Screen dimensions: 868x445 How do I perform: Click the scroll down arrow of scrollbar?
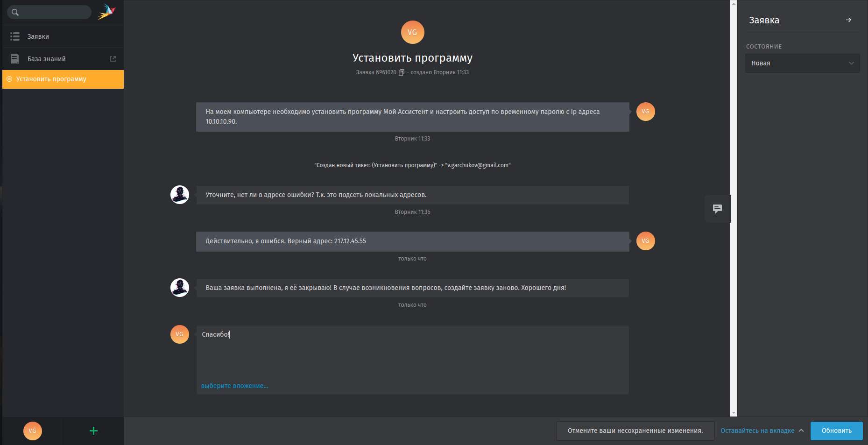[x=734, y=413]
